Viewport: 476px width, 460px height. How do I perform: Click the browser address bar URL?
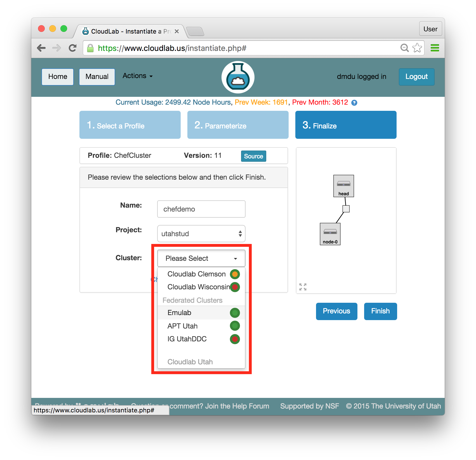point(172,48)
